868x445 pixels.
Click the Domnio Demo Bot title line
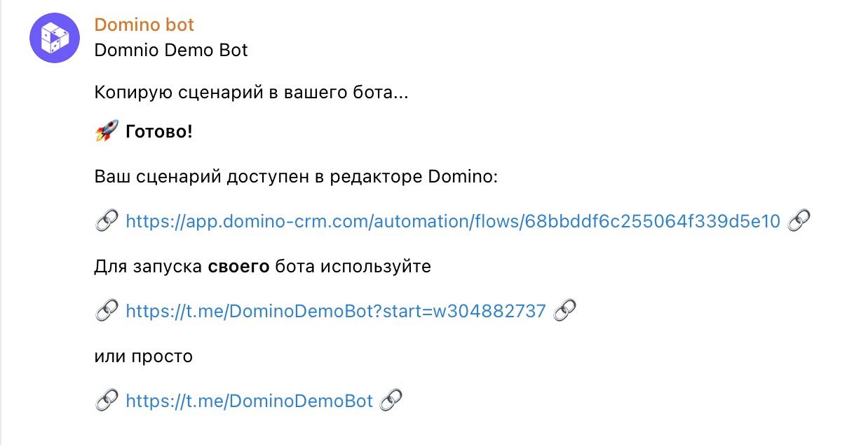pos(171,51)
